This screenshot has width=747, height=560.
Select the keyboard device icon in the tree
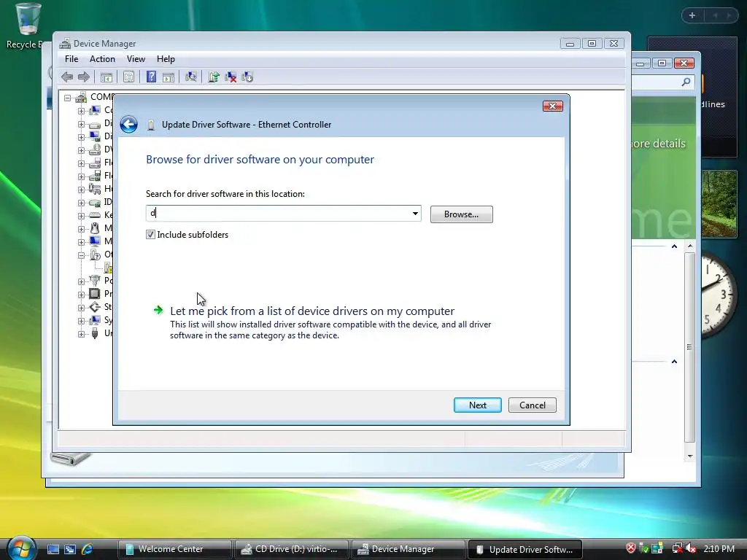click(x=95, y=215)
